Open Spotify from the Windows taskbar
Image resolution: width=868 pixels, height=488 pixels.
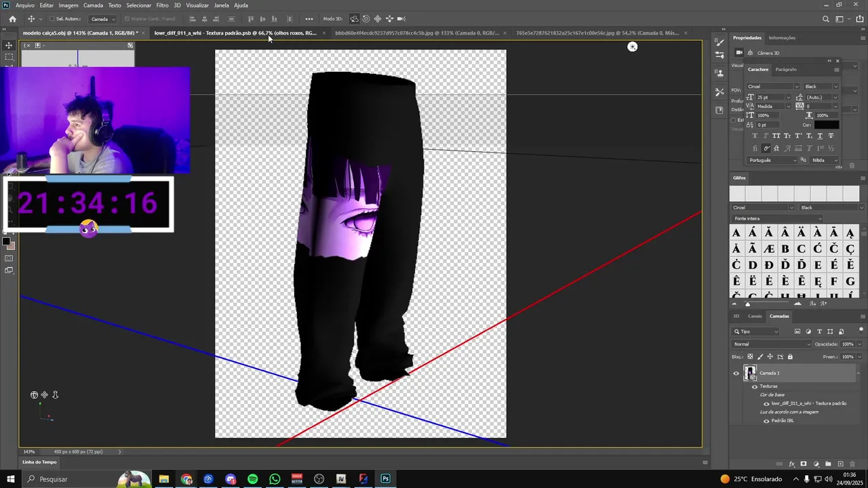click(252, 479)
